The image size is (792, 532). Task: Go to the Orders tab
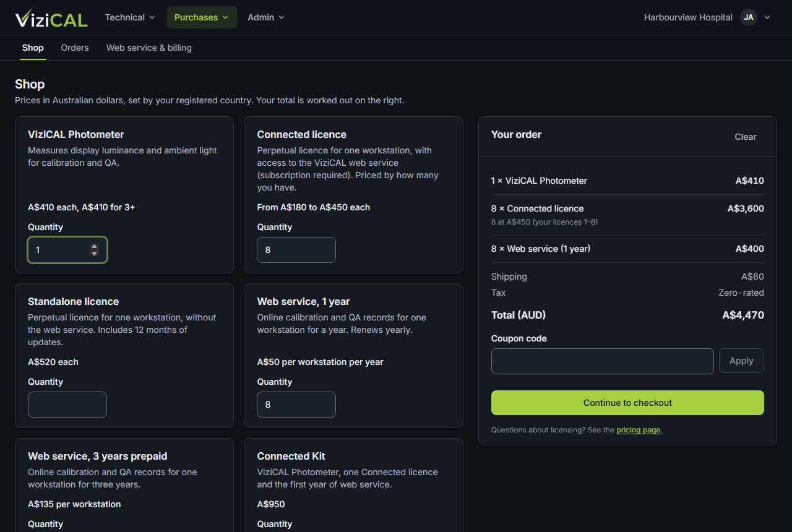(75, 48)
